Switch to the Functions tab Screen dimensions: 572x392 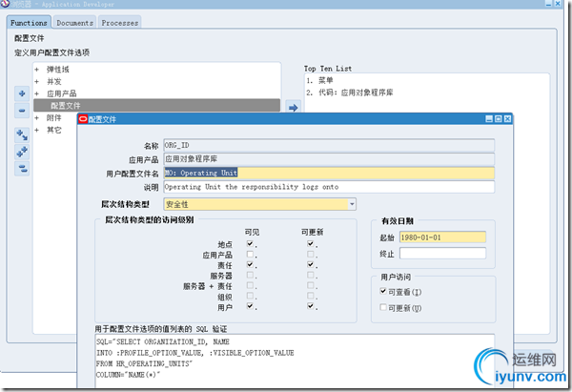(x=29, y=22)
